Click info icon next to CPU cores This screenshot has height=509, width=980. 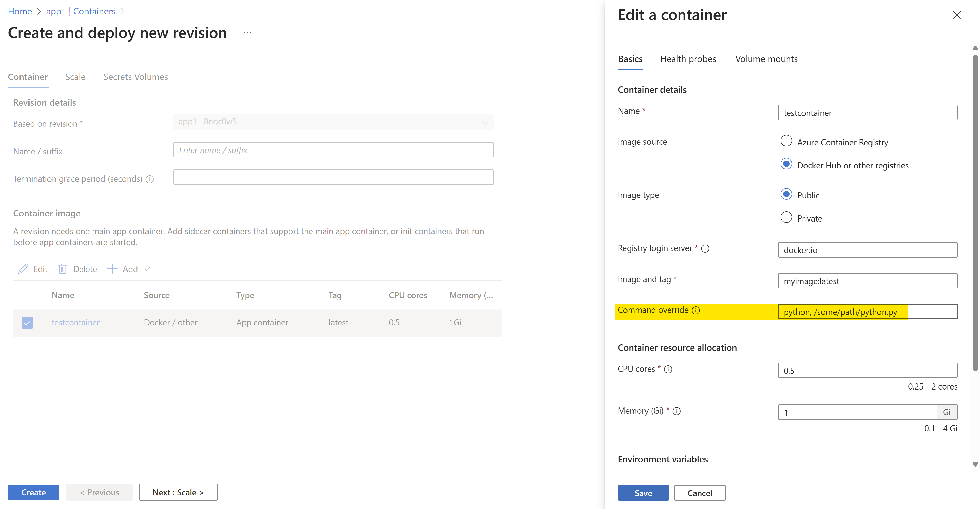click(x=668, y=369)
